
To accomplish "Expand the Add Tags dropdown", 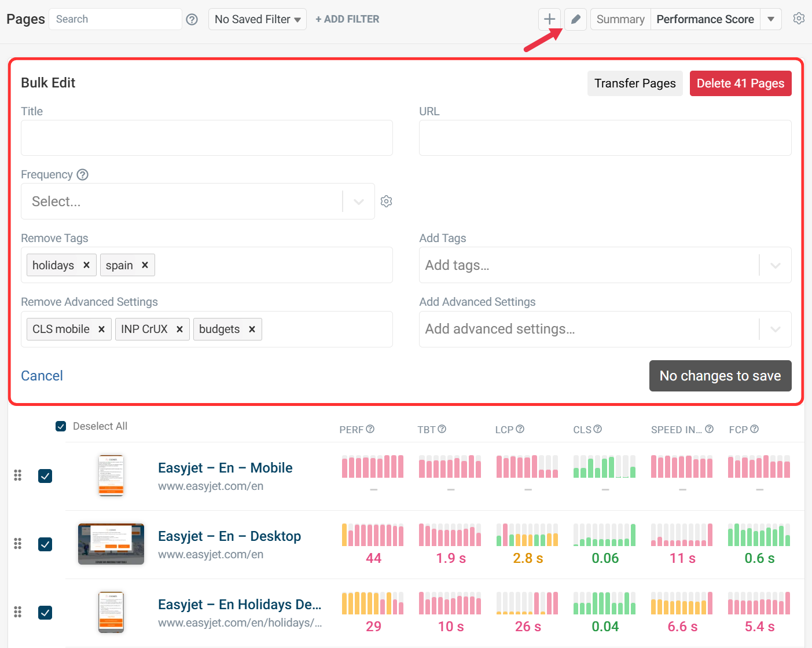I will point(775,265).
